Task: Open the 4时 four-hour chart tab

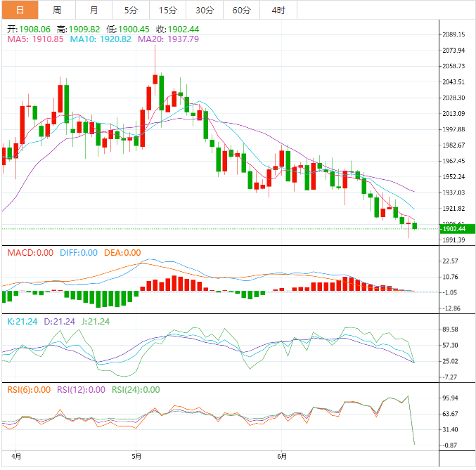Action: [x=278, y=10]
